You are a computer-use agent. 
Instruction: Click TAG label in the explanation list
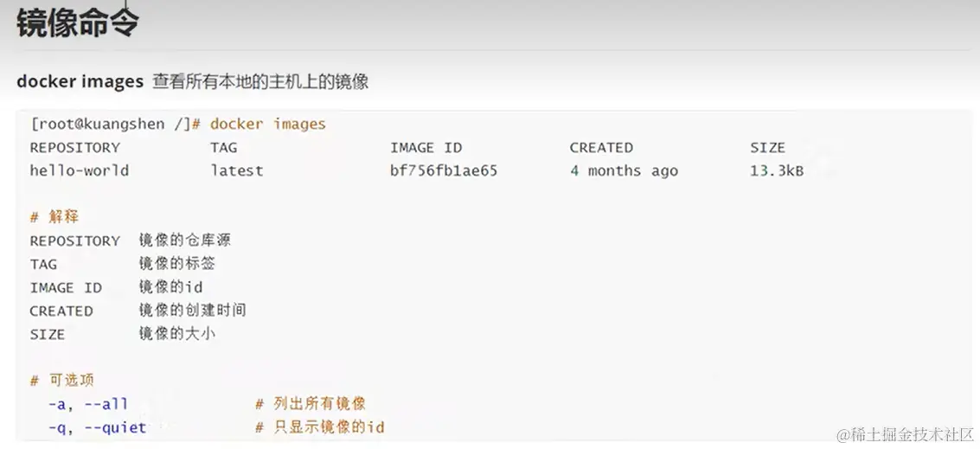(x=43, y=265)
